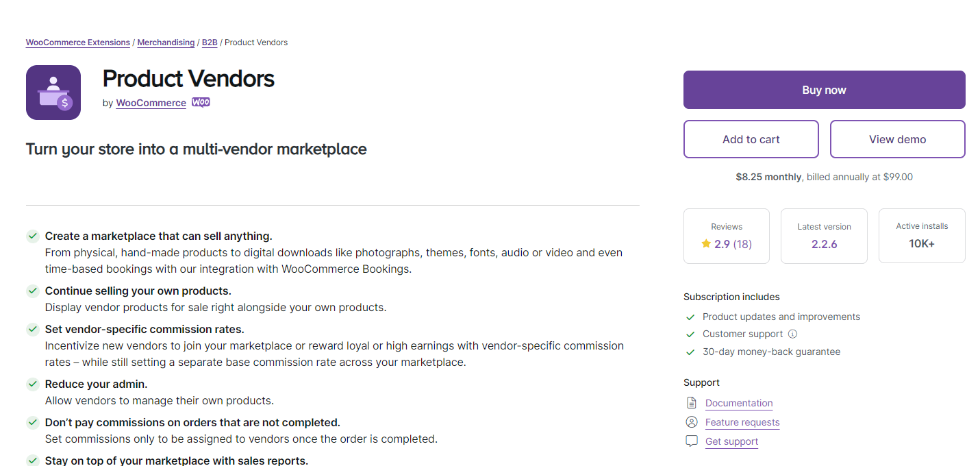980x466 pixels.
Task: Go to WooCommerce Extensions breadcrumb
Action: tap(78, 42)
